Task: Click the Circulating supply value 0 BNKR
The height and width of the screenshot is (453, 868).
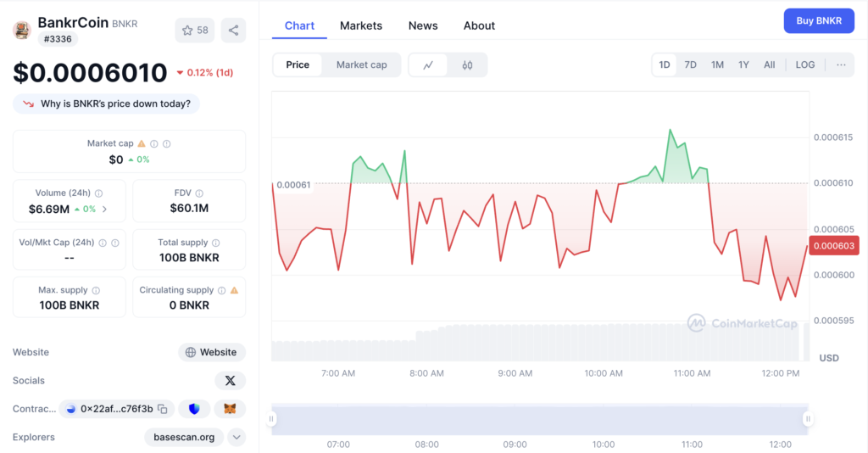Action: [189, 305]
